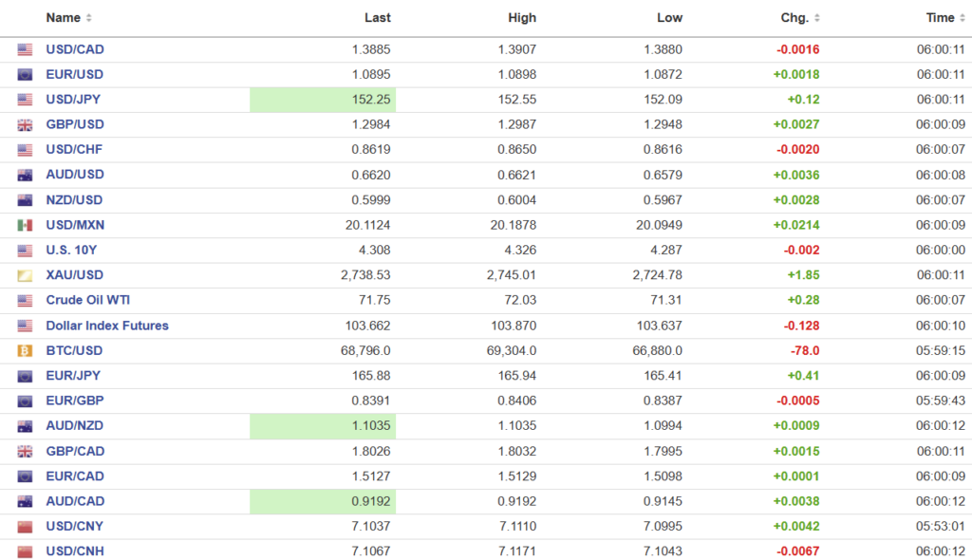Click the Mexico flag icon beside USD/MXN

[25, 225]
